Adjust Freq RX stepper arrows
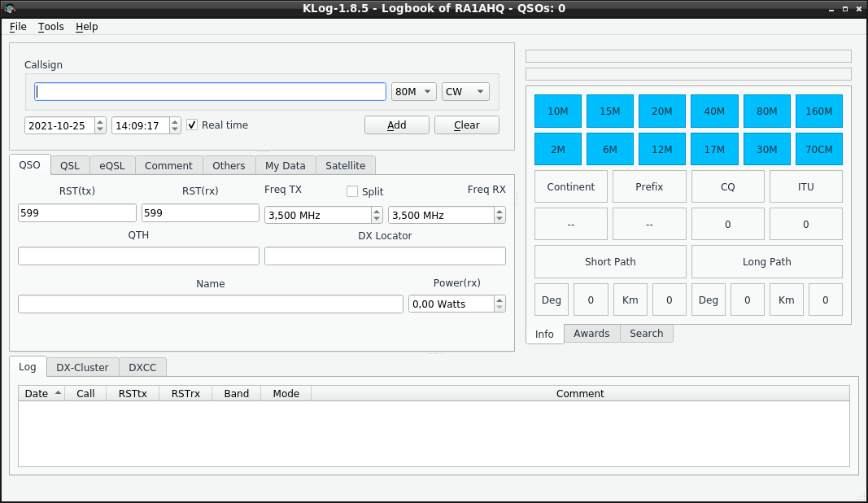868x503 pixels. click(499, 215)
